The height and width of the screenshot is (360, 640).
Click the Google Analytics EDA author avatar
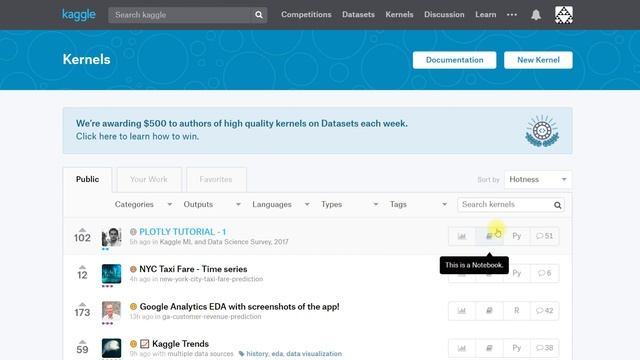(111, 311)
